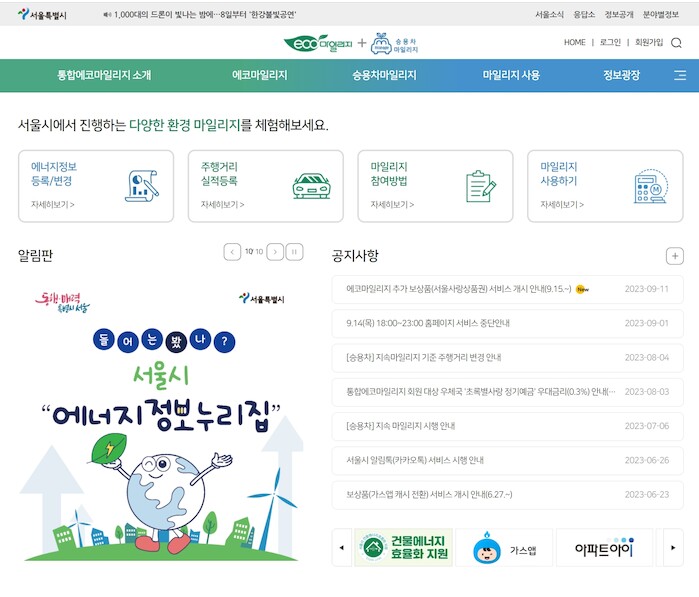Click the 승용차 마일리지 logo
This screenshot has width=699, height=597.
click(x=395, y=44)
